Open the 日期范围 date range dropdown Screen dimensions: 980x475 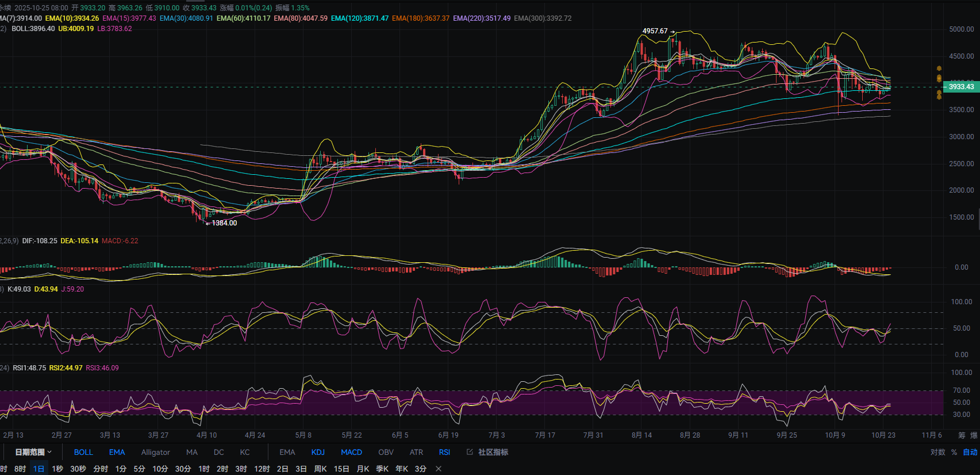coord(33,452)
